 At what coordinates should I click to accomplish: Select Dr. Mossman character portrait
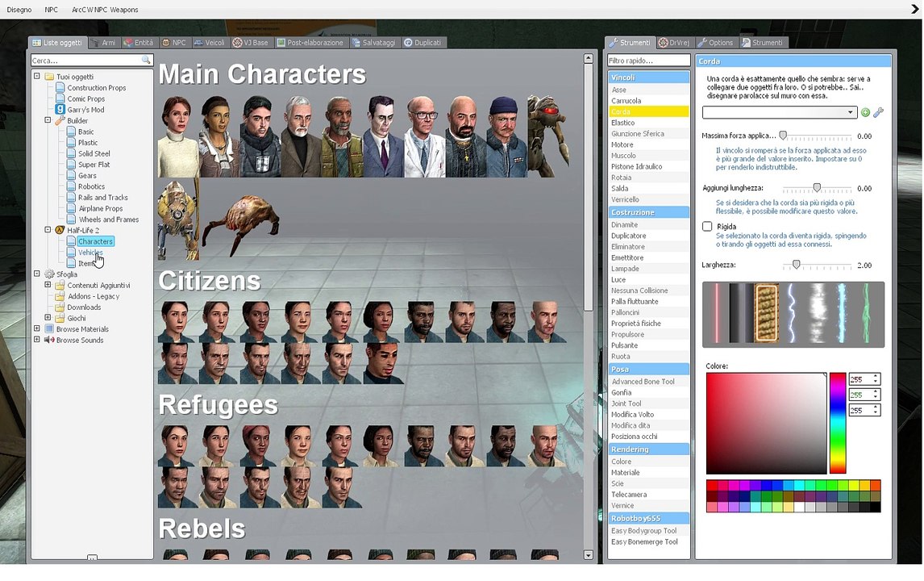[x=178, y=136]
